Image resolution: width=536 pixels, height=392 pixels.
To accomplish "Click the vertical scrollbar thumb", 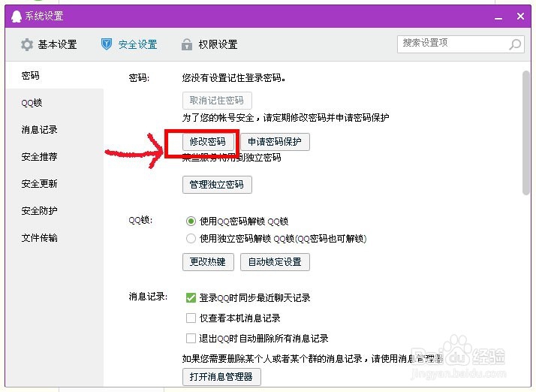I will pyautogui.click(x=526, y=133).
